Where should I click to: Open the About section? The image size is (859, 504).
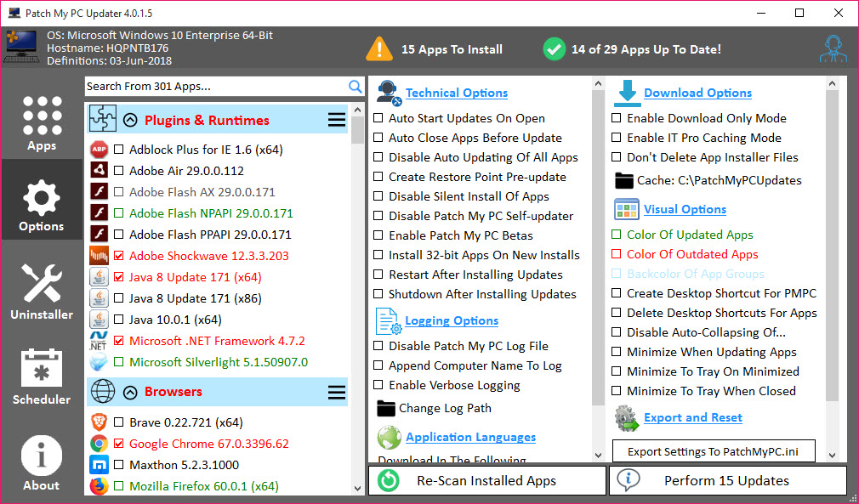point(42,463)
